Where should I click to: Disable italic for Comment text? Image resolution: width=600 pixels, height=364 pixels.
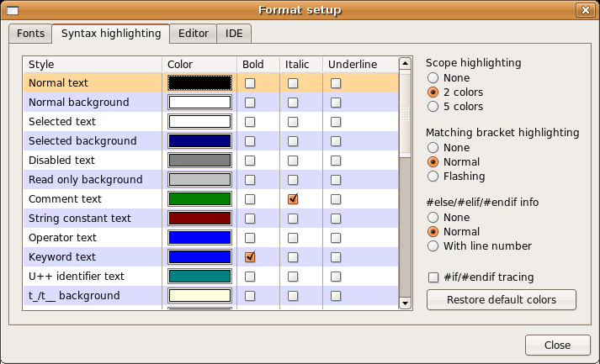293,199
